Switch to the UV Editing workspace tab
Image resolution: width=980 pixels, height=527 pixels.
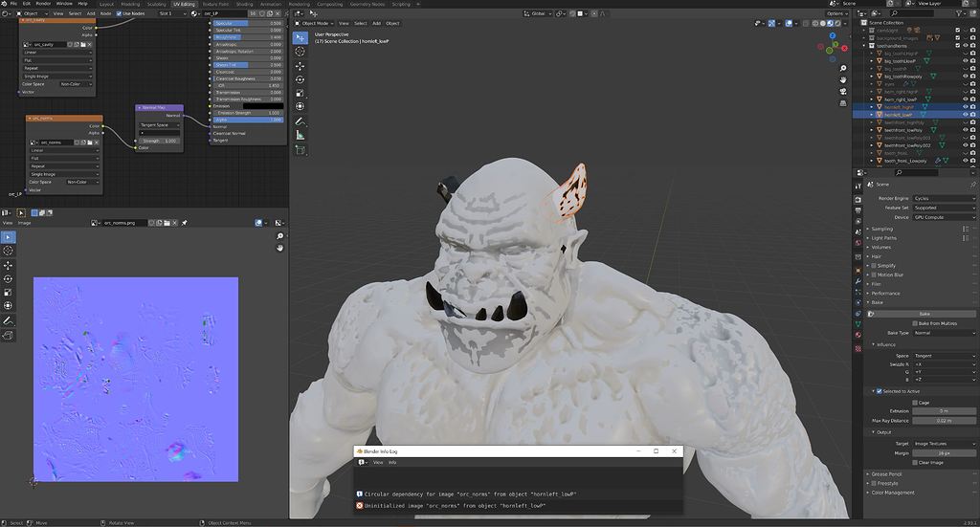183,4
